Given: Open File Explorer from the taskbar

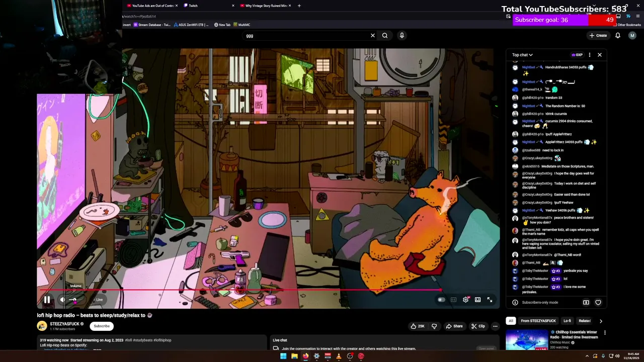Looking at the screenshot, I should [294, 356].
